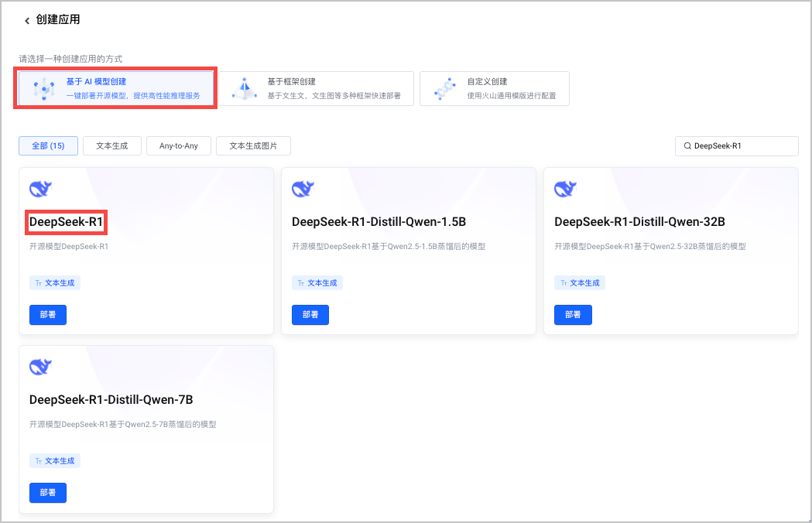Switch to 全部 (15) filter tab

tap(48, 146)
